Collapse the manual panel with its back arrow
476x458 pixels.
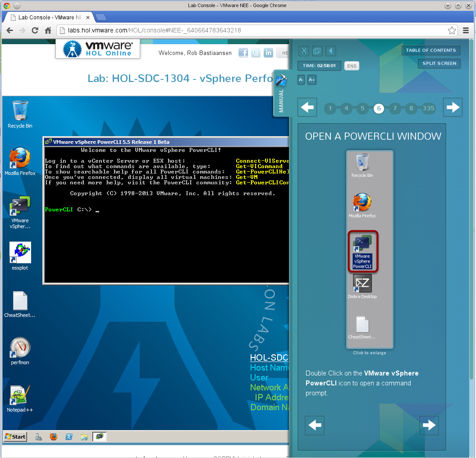(x=330, y=51)
